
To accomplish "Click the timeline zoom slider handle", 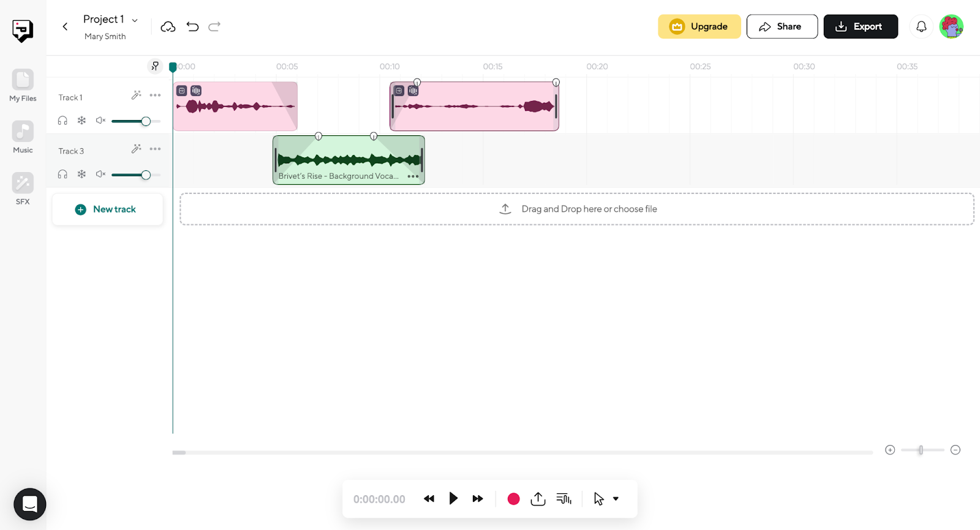I will pos(921,450).
